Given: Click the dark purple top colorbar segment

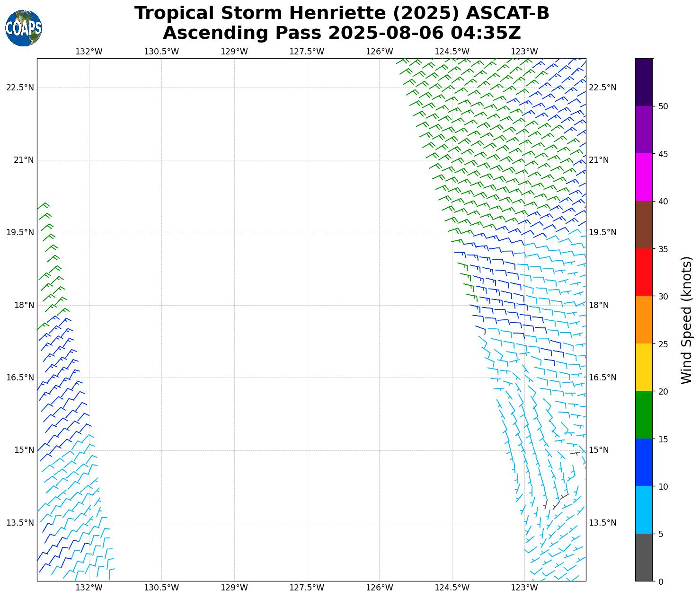Looking at the screenshot, I should pos(644,82).
